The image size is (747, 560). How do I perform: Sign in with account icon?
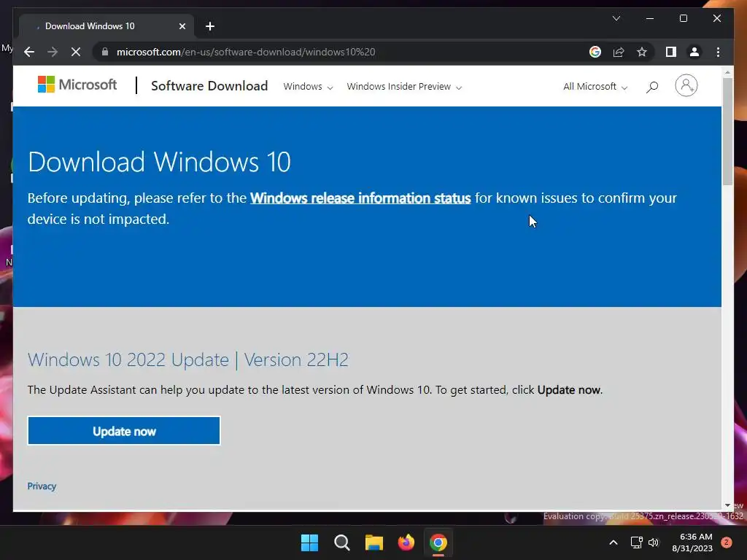(686, 86)
